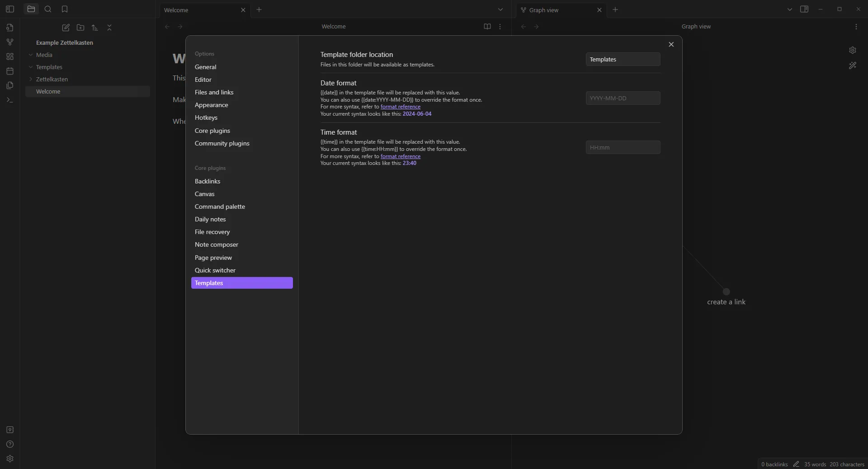868x469 pixels.
Task: Open Canvas plugin settings
Action: coord(242,194)
